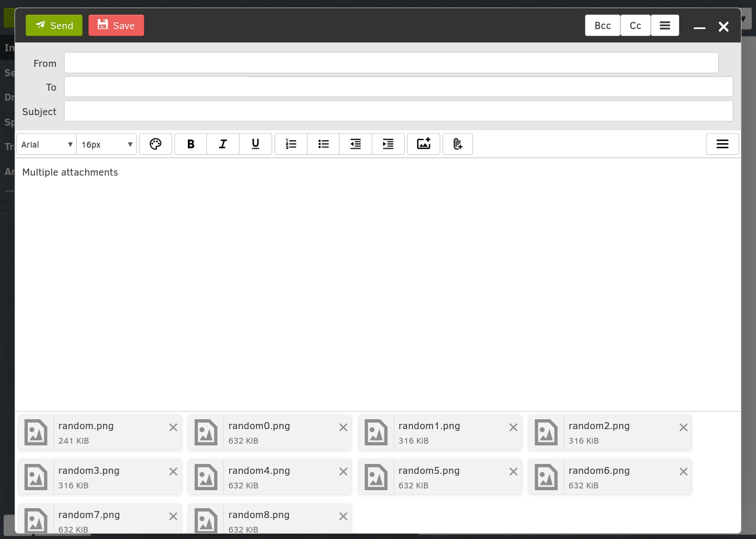Image resolution: width=756 pixels, height=539 pixels.
Task: Select the random6.png file name
Action: [x=599, y=470]
